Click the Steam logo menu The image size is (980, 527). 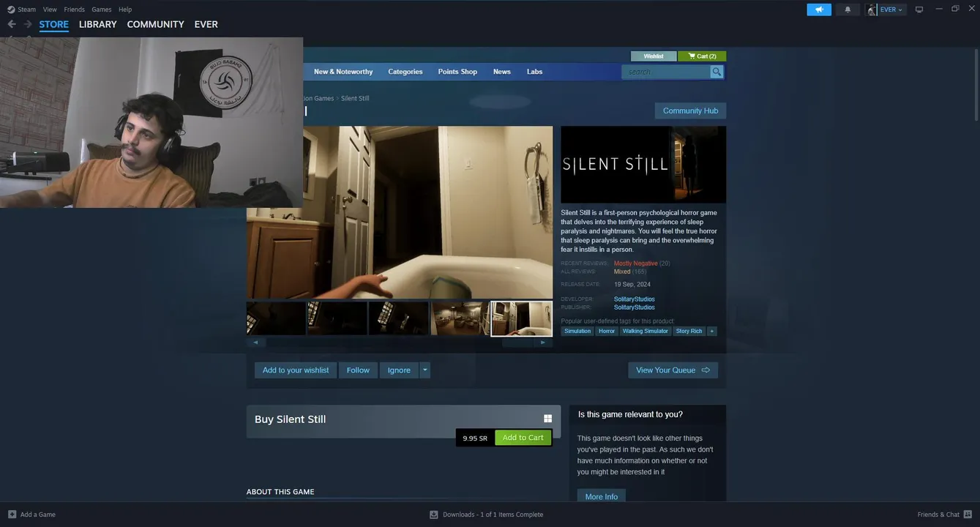[21, 10]
